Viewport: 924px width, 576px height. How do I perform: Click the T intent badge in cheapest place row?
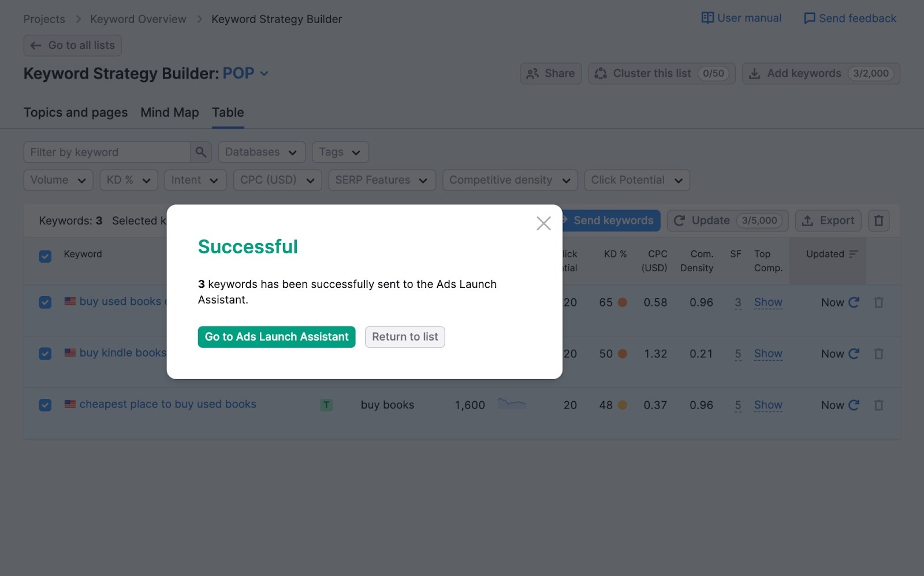(326, 405)
